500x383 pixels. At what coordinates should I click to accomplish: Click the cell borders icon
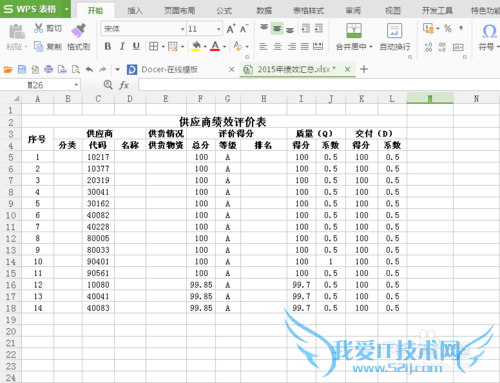[x=153, y=46]
